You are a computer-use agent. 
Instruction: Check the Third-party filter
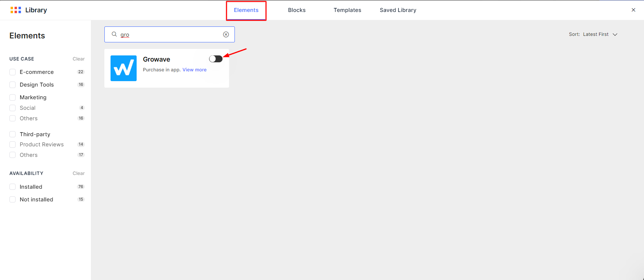(13, 134)
